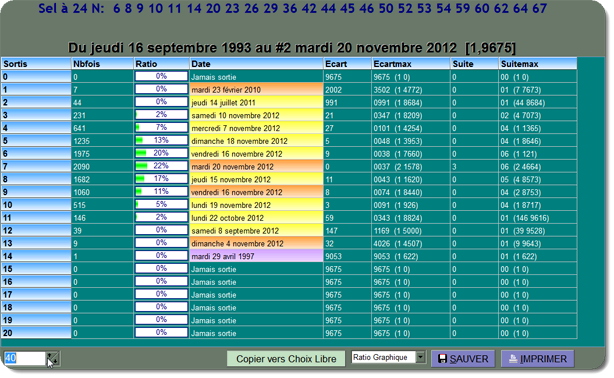Click the spinner arrows beside value 40
This screenshot has width=614, height=378.
point(52,358)
